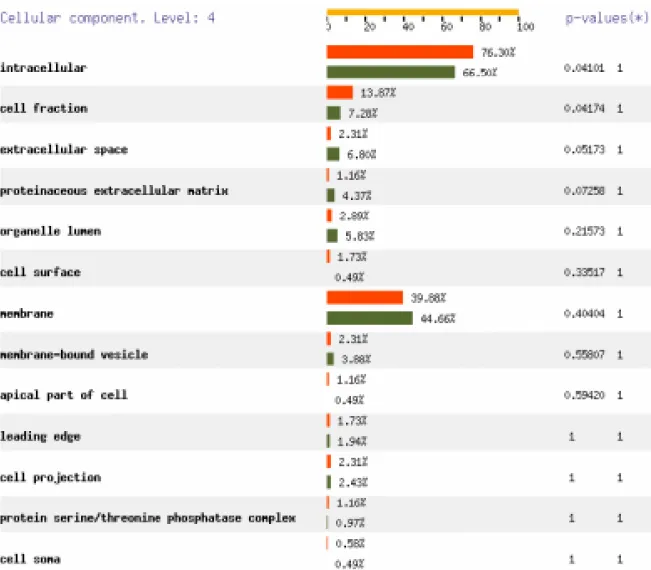Select the "protein serine/threonine phosphatase complex" label
This screenshot has width=651, height=570.
[148, 518]
